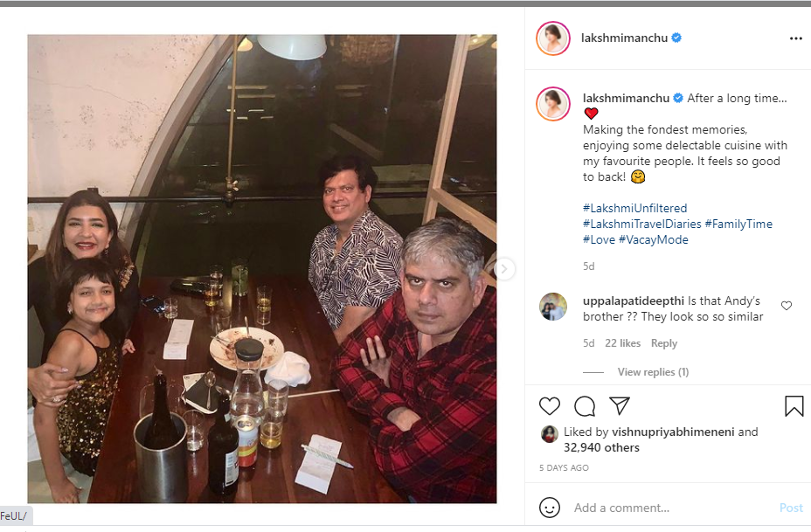
Task: Expand View replies (1)
Action: tap(653, 372)
